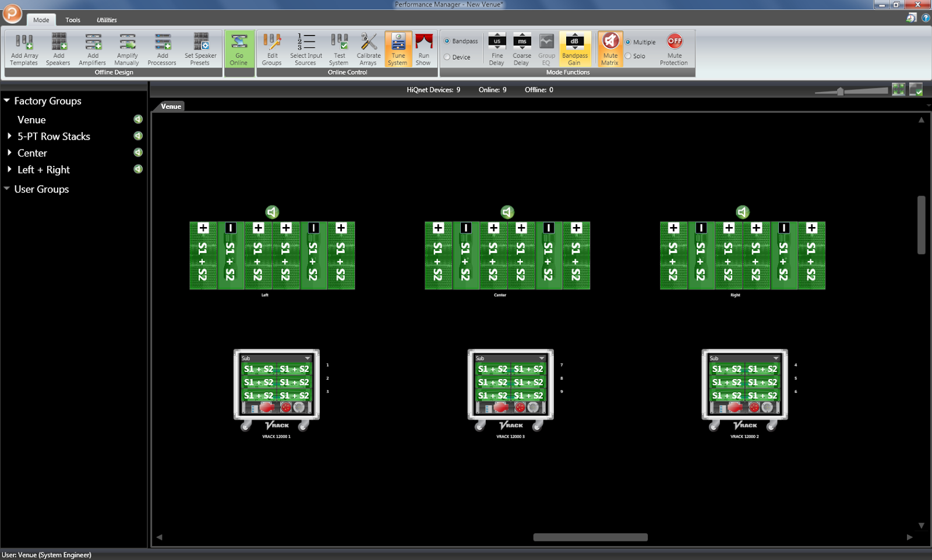Enable Solo mode
The image size is (932, 560).
[628, 55]
